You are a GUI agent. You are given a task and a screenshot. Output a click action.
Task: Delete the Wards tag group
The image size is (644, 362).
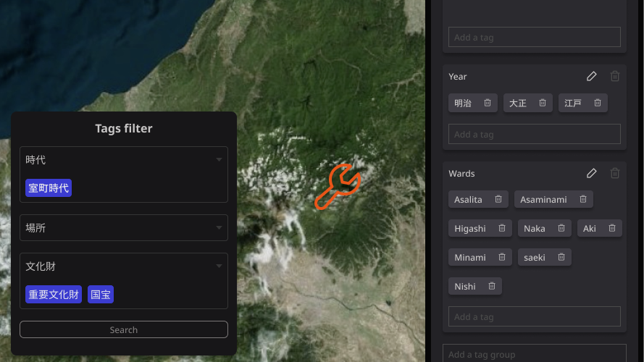tap(615, 173)
